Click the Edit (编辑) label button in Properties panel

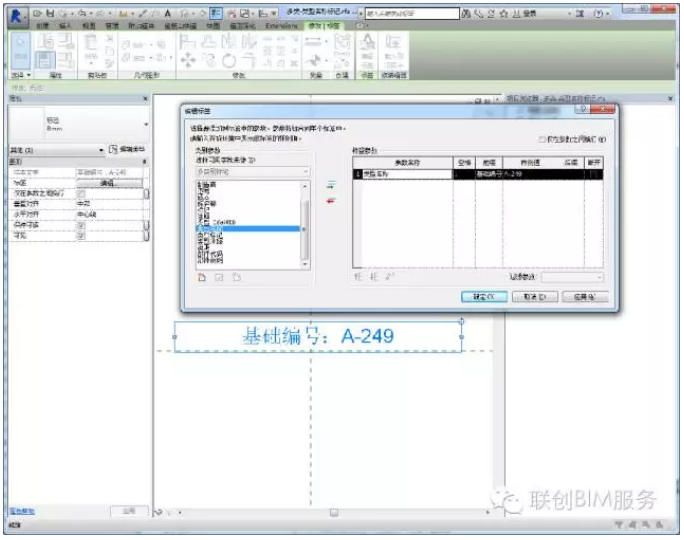(109, 183)
